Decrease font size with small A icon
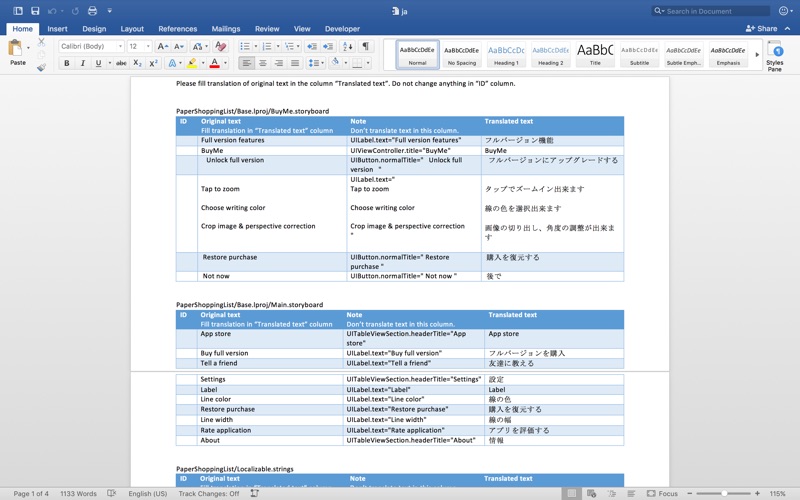 pos(179,46)
